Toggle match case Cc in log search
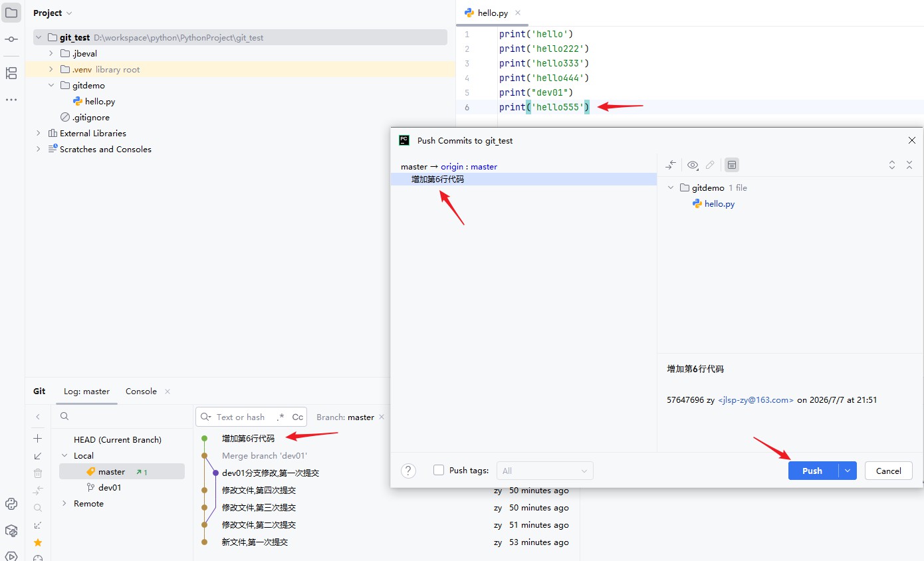The width and height of the screenshot is (924, 561). click(298, 417)
